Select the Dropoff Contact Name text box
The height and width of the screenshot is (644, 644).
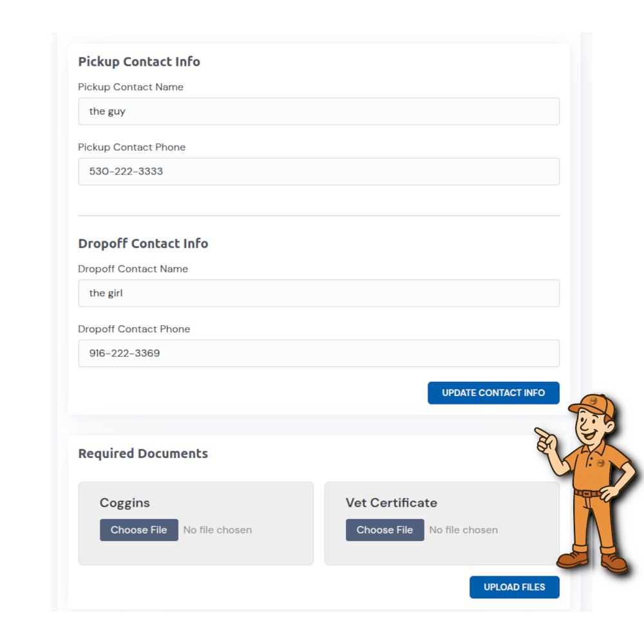(319, 293)
